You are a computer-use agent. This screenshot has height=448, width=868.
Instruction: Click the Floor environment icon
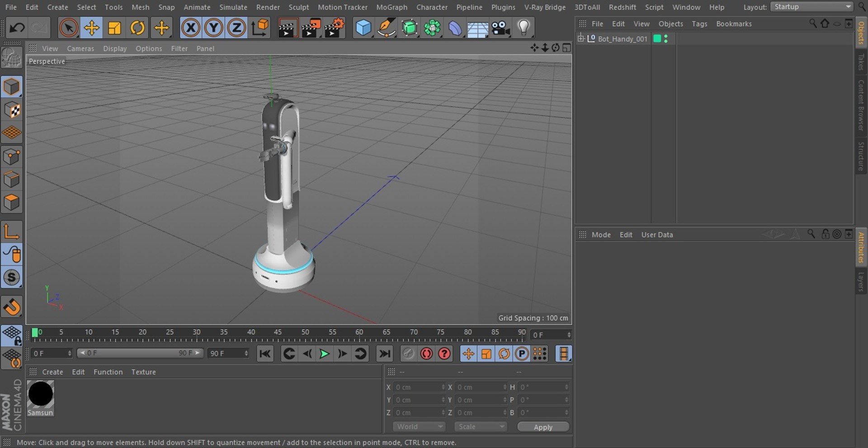pos(478,28)
